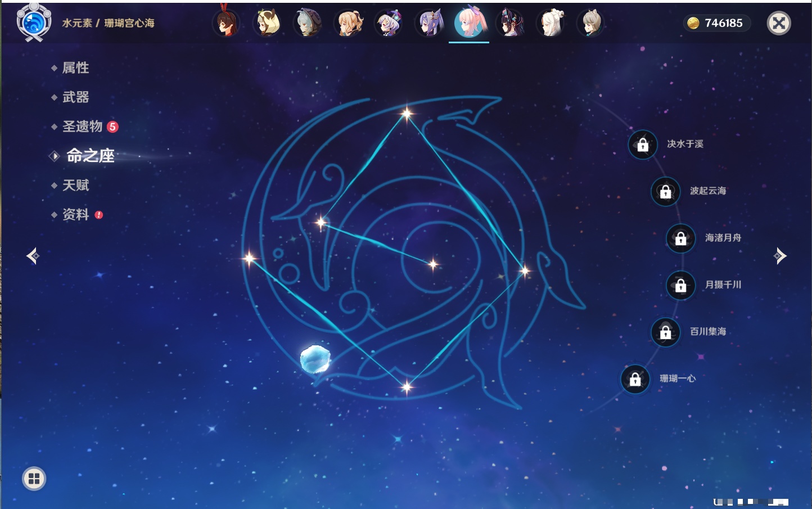Click star node at spiral center
Screen dimensions: 812x509
pyautogui.click(x=433, y=264)
